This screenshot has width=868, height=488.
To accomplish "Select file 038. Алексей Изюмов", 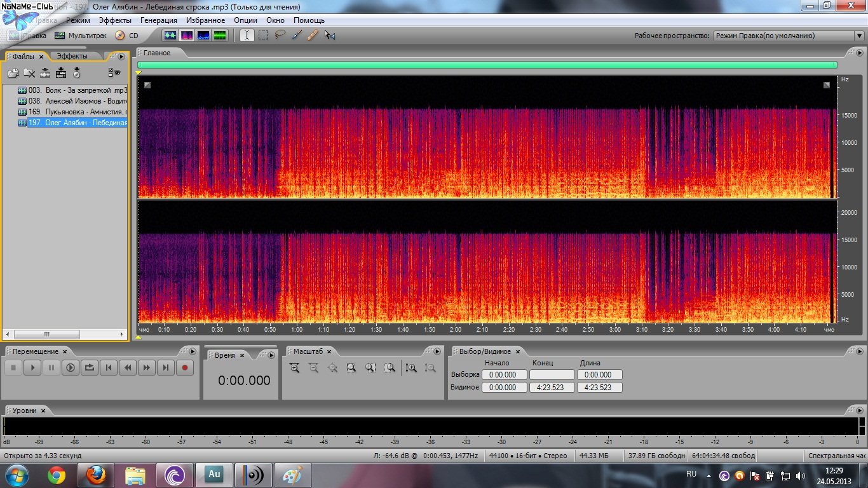I will tap(72, 101).
